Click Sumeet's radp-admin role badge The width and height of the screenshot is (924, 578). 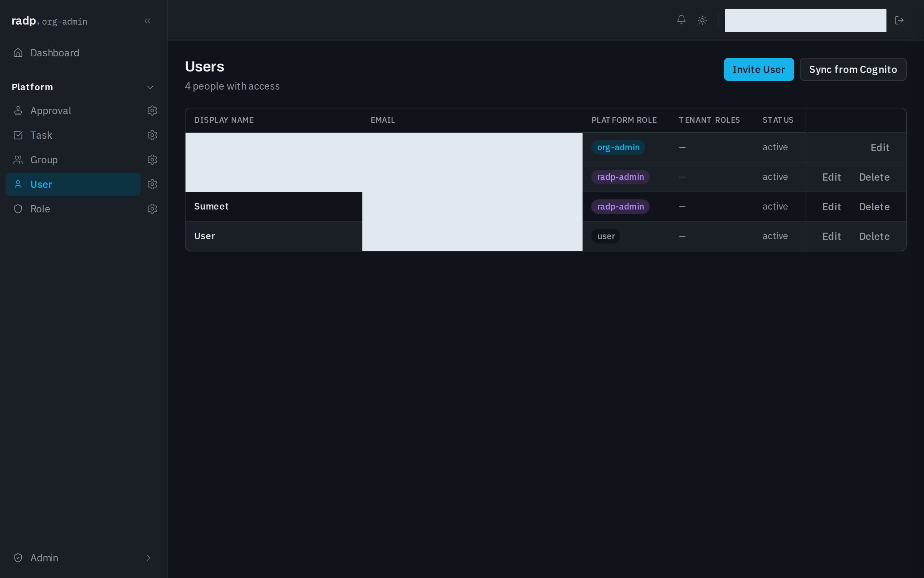tap(620, 206)
